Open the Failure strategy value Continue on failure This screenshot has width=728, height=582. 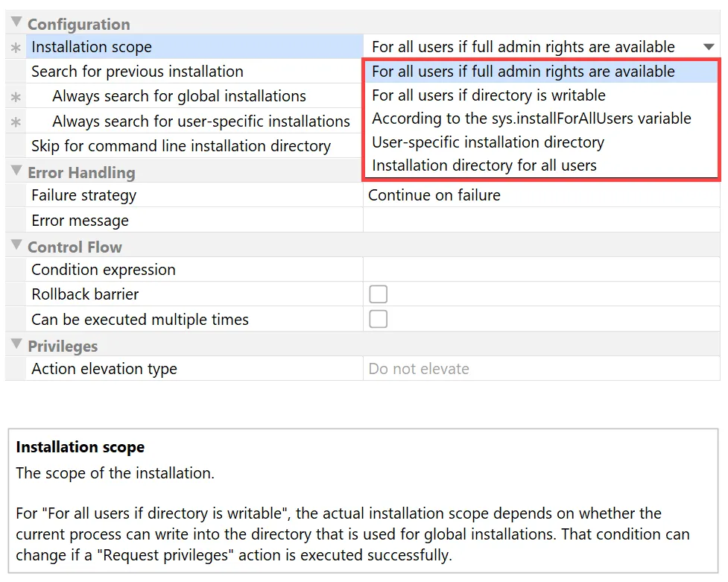[x=434, y=195]
